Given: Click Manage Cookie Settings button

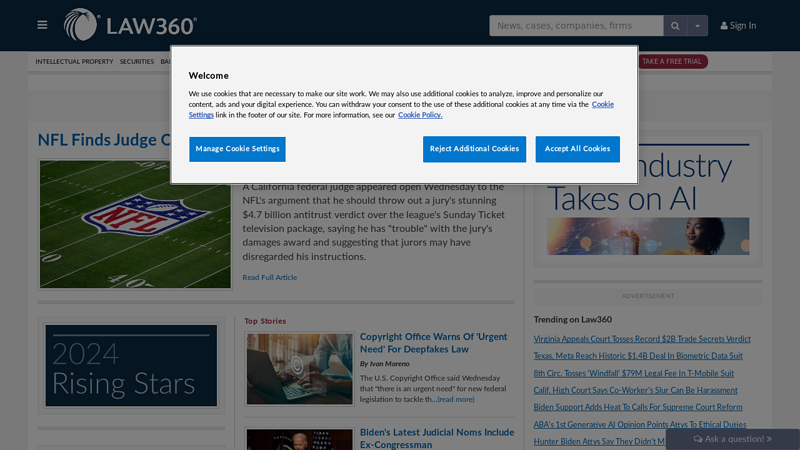Looking at the screenshot, I should pyautogui.click(x=237, y=149).
